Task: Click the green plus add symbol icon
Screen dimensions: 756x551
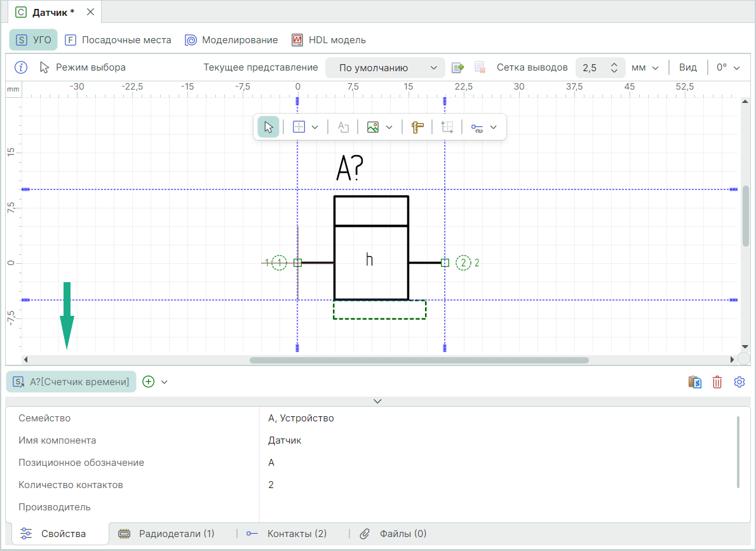Action: [149, 382]
